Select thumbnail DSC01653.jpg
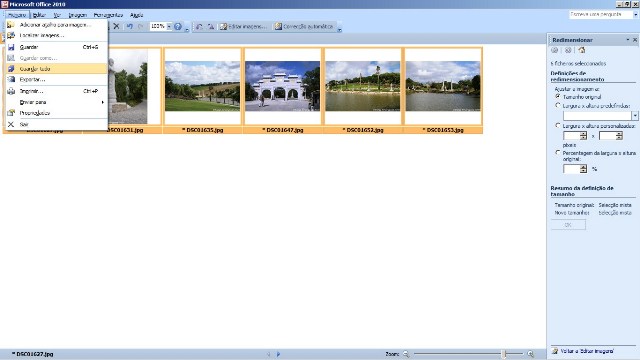Image resolution: width=640 pixels, height=360 pixels. pyautogui.click(x=443, y=90)
